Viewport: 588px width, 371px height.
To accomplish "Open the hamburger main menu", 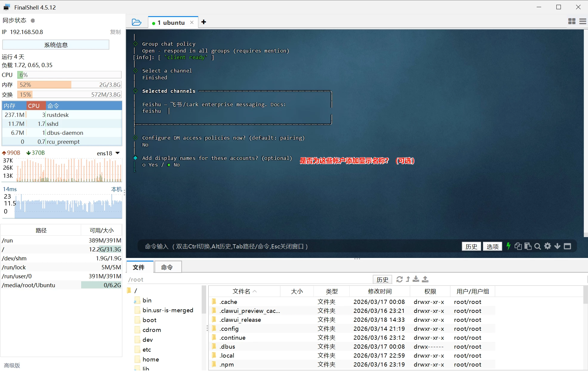I will [x=582, y=21].
